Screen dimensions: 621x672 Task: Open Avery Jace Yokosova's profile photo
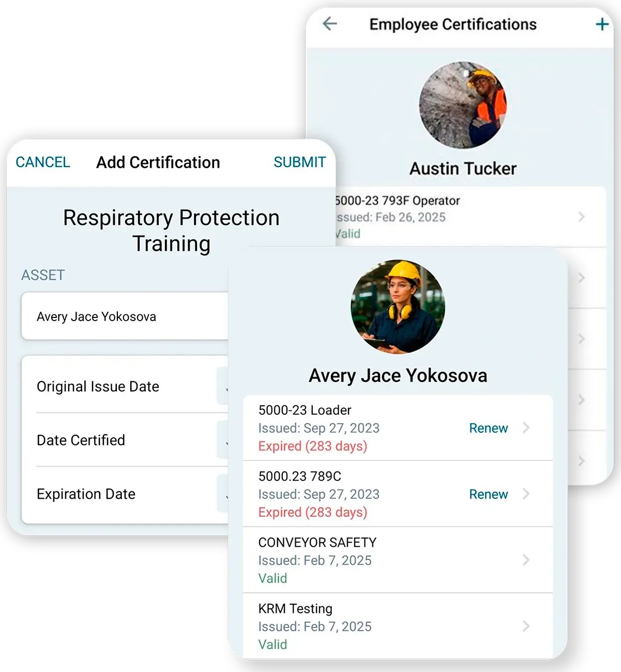click(398, 307)
